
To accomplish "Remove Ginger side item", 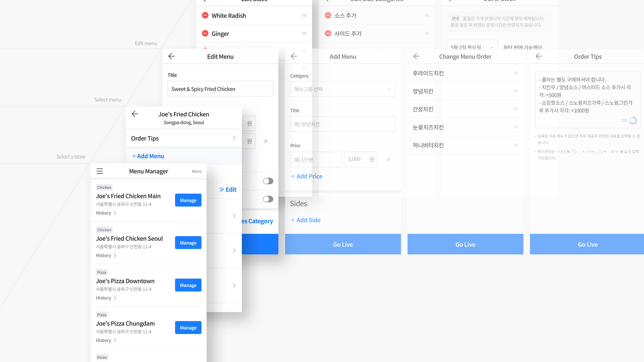I will [x=205, y=33].
